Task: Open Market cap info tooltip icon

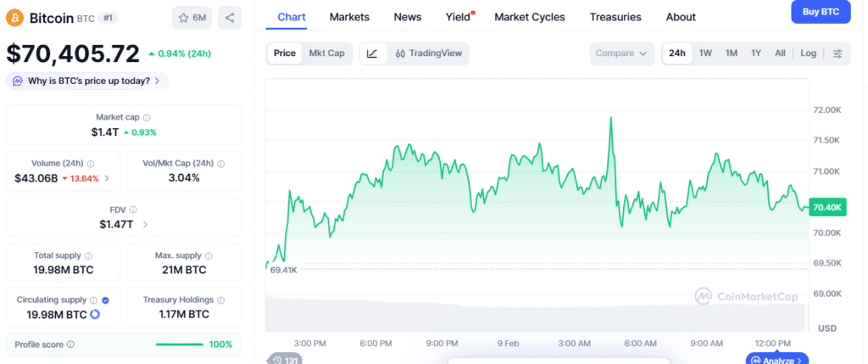Action: tap(147, 117)
